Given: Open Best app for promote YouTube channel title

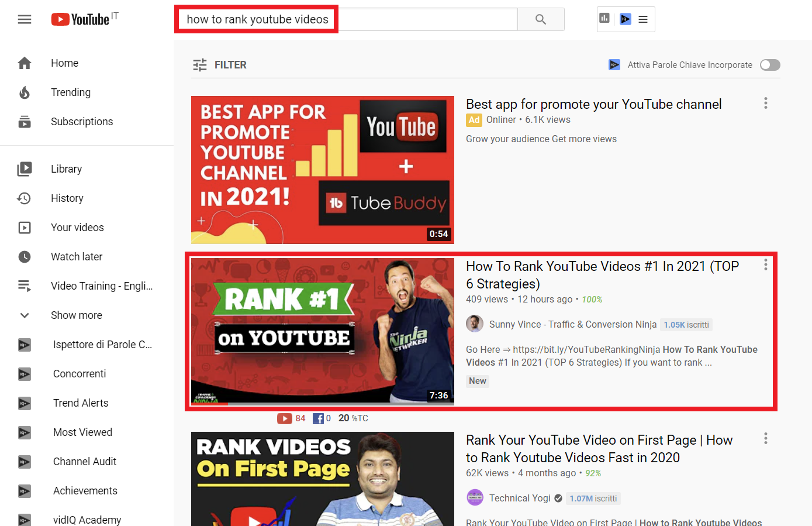Looking at the screenshot, I should (593, 104).
